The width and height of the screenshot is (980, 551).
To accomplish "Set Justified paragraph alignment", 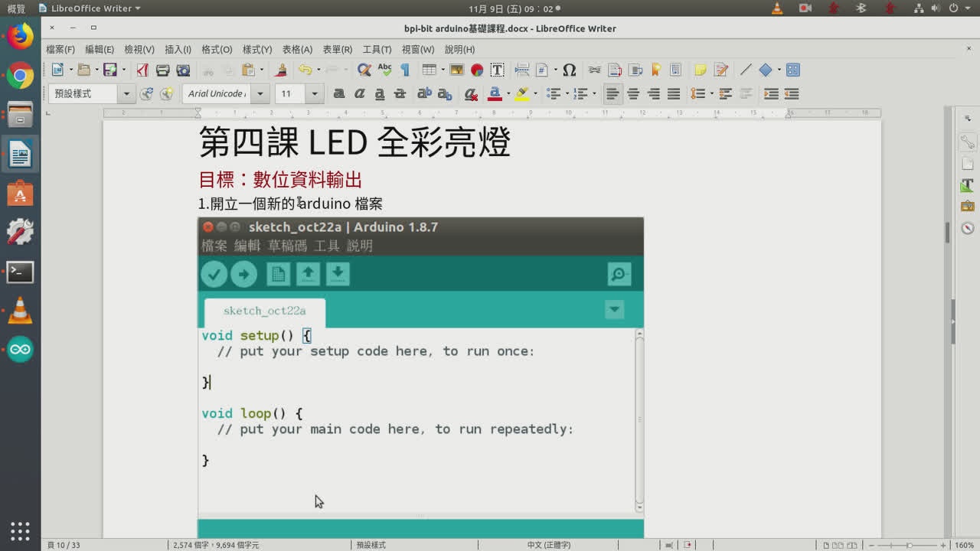I will [x=674, y=94].
